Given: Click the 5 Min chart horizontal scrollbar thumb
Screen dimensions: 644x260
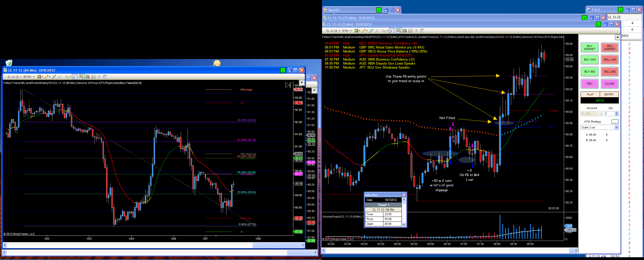Looking at the screenshot, I should [571, 250].
